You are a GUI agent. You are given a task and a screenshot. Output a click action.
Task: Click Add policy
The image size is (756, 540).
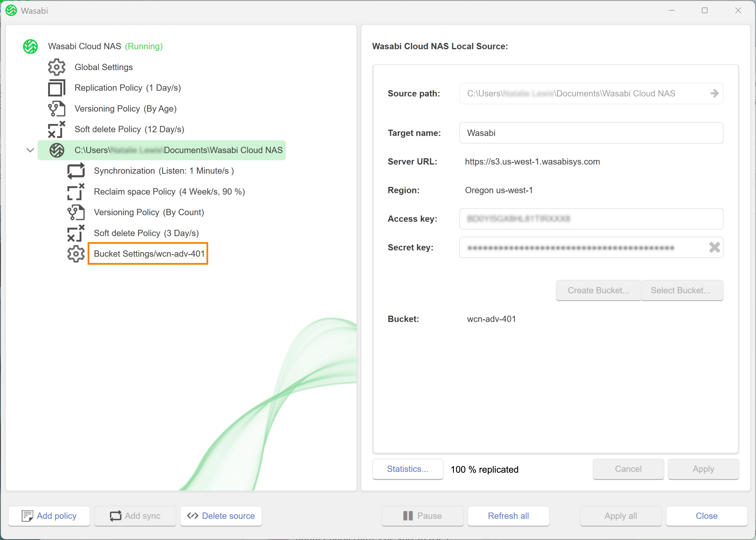[x=49, y=516]
